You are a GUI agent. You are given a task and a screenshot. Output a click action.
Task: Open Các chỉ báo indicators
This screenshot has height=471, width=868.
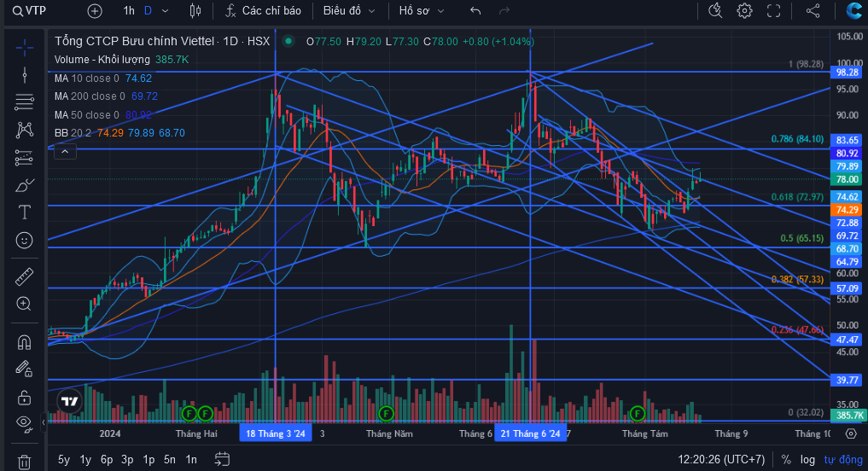(x=263, y=10)
